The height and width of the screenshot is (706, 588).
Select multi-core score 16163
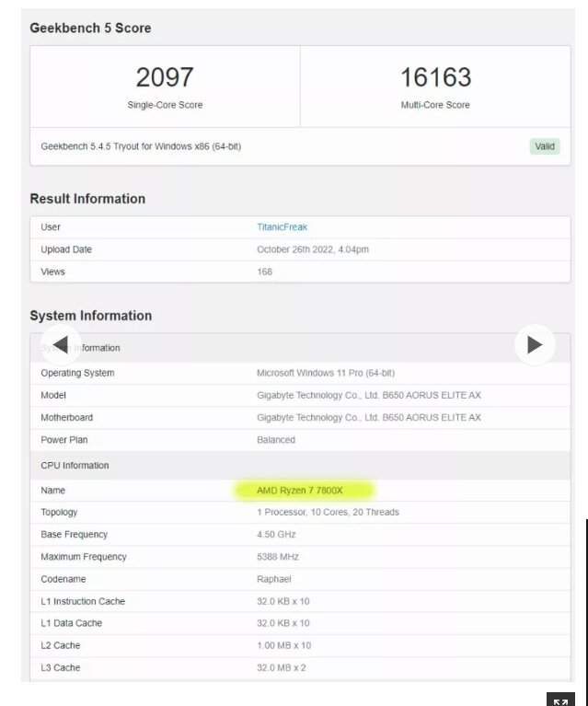coord(435,77)
